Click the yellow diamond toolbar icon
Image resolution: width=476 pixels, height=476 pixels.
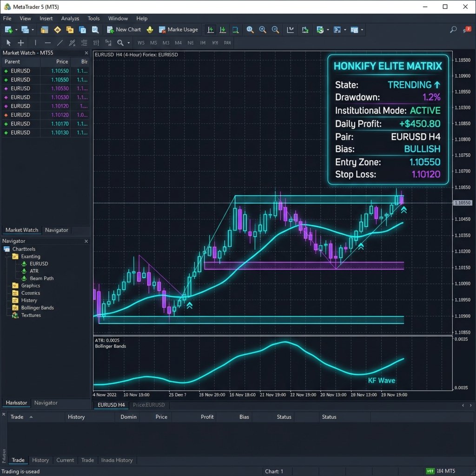[57, 30]
